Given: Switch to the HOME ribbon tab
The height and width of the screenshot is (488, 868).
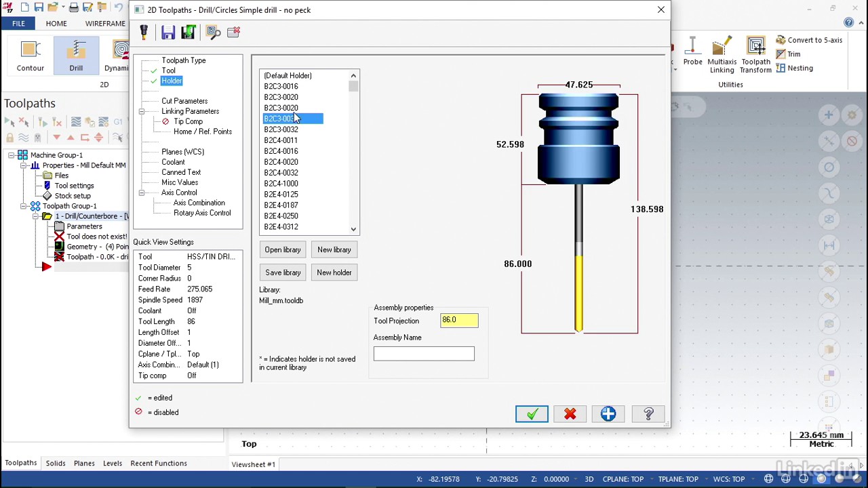Looking at the screenshot, I should 56,24.
